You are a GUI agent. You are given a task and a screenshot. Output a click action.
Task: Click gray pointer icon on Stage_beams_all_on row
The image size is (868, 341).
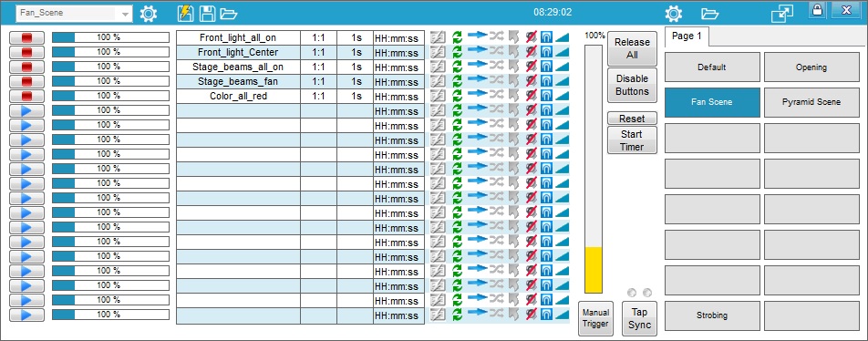pyautogui.click(x=513, y=67)
